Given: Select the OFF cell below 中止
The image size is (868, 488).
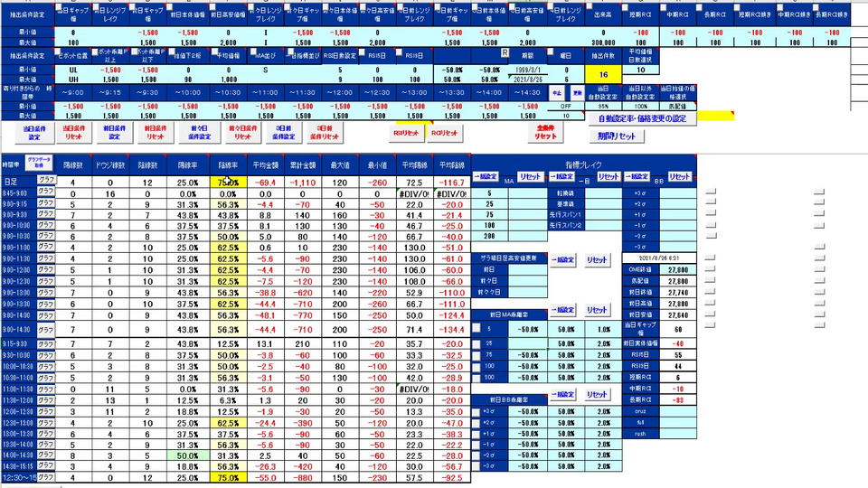Looking at the screenshot, I should click(566, 107).
